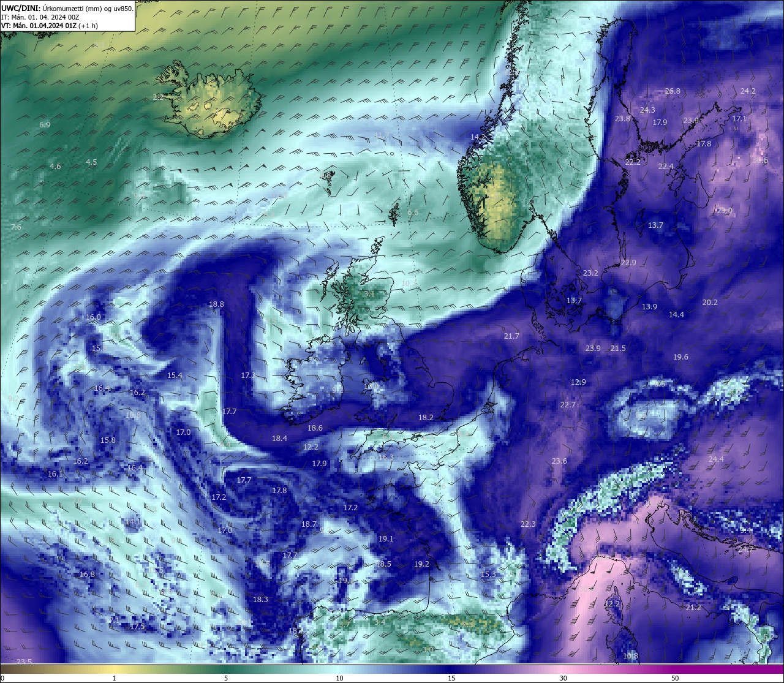
Task: Click the 16.1 value label
Action: [x=55, y=474]
